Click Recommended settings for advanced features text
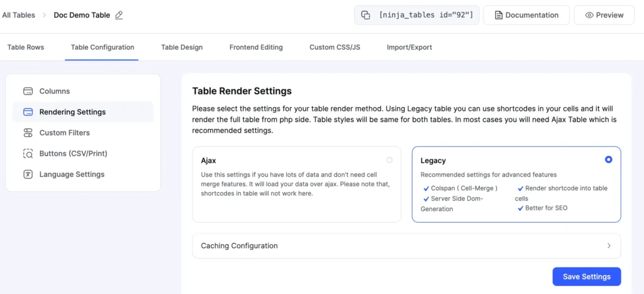644x294 pixels. [489, 175]
